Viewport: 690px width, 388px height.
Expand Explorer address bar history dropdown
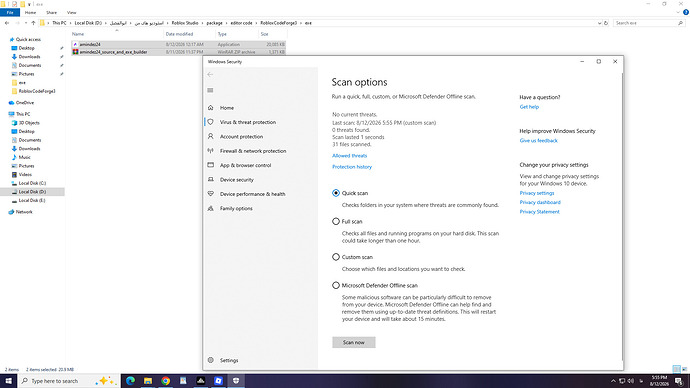599,23
